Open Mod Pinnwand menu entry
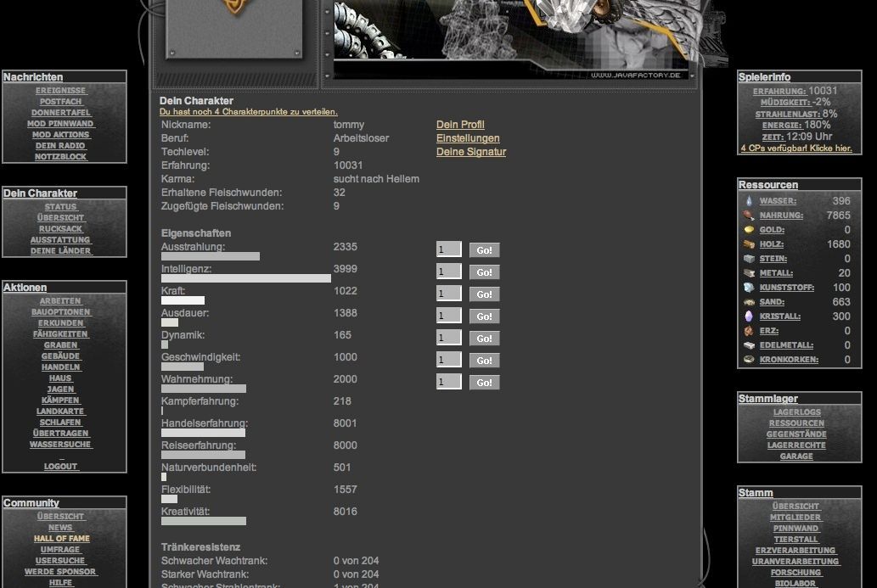Image resolution: width=877 pixels, height=588 pixels. tap(60, 124)
